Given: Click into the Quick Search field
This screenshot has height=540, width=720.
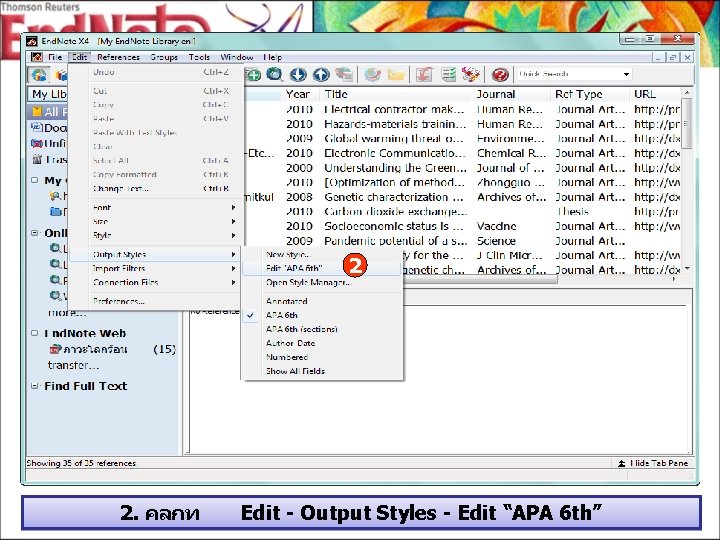Looking at the screenshot, I should 568,74.
